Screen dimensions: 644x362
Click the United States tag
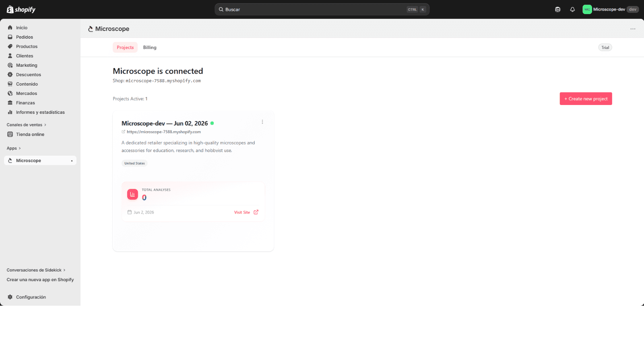(134, 163)
